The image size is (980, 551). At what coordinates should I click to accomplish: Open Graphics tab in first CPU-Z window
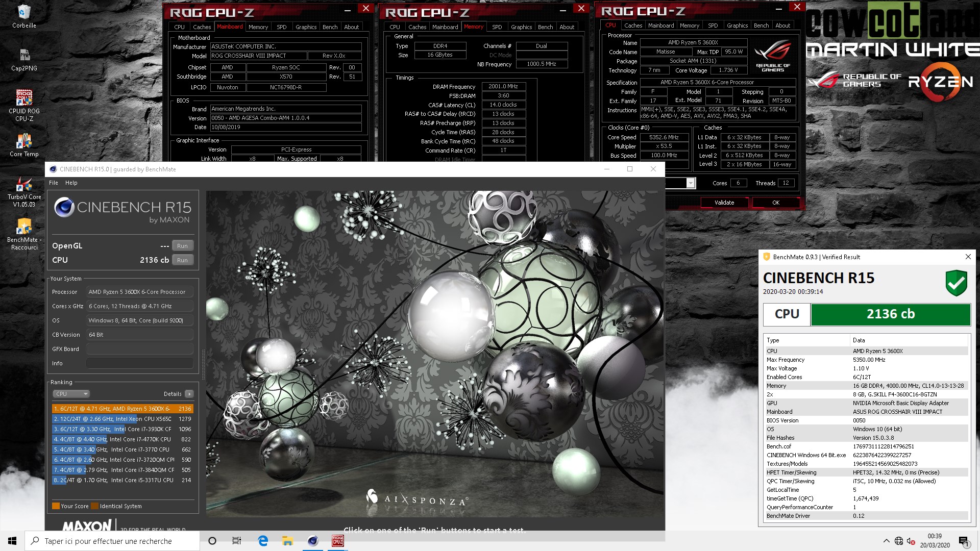(x=306, y=27)
